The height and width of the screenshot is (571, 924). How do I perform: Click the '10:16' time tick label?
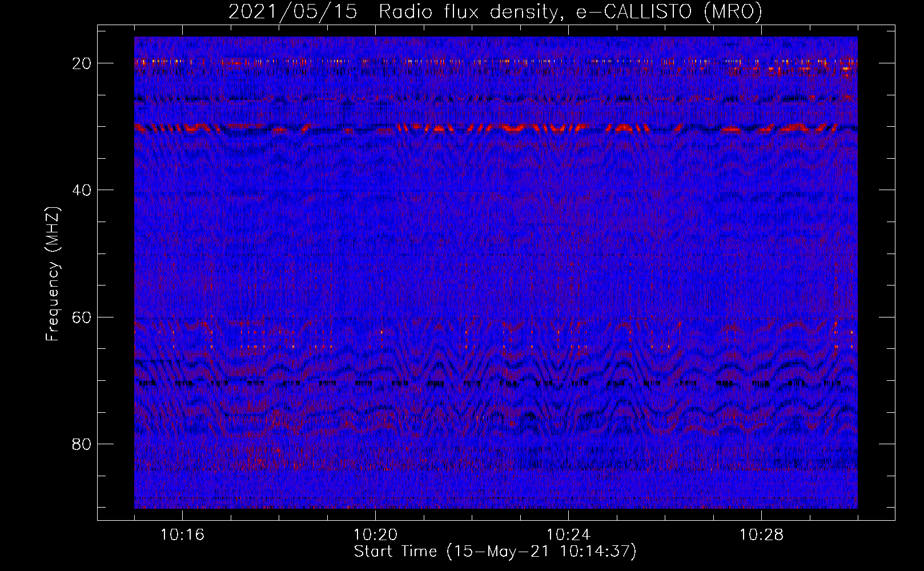click(x=182, y=535)
